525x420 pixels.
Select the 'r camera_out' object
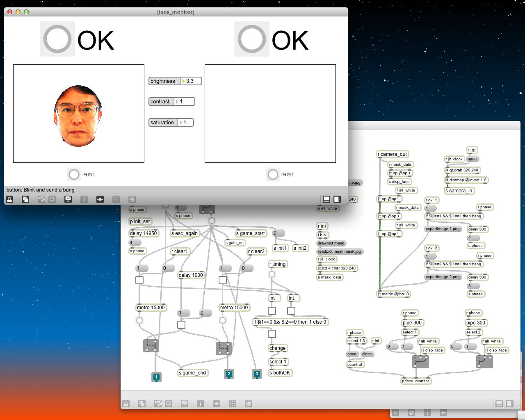click(393, 154)
